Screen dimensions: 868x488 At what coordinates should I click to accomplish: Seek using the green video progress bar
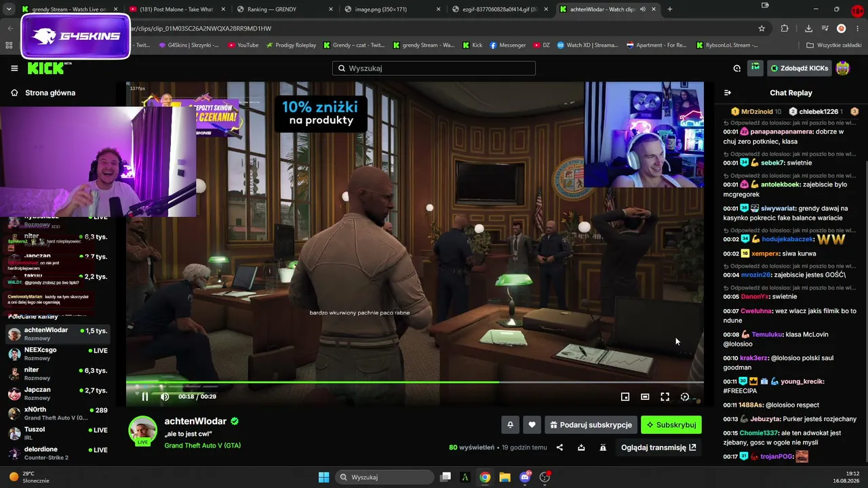click(x=414, y=383)
